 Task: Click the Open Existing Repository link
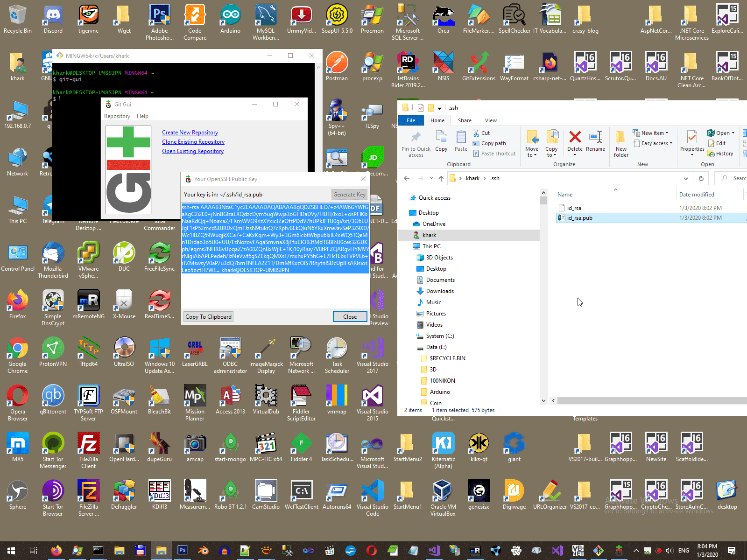click(193, 151)
